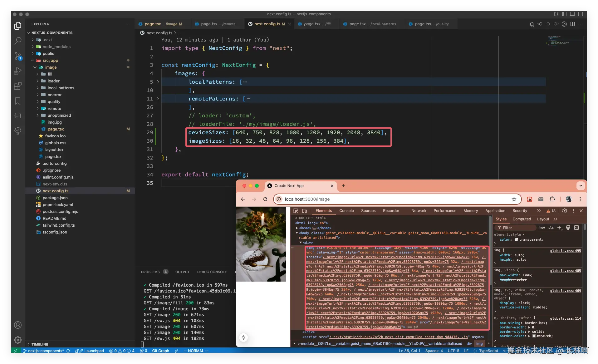Toggle device toolbar in DevTools

coord(305,211)
